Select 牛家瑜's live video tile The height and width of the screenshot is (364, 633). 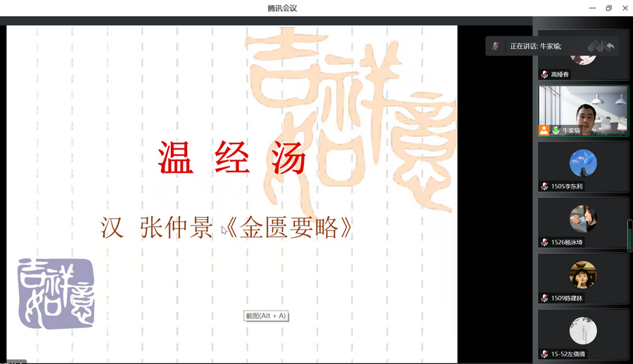[583, 109]
